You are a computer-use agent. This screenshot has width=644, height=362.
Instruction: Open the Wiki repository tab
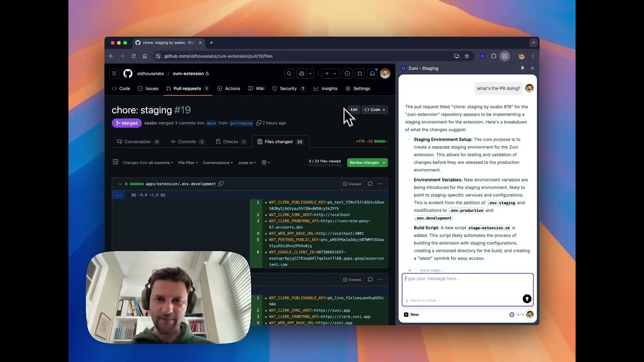(257, 88)
